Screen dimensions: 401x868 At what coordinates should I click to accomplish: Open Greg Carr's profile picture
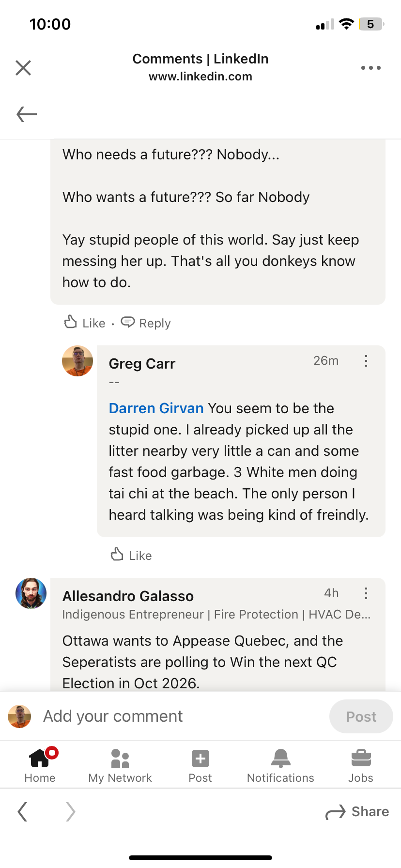point(77,361)
